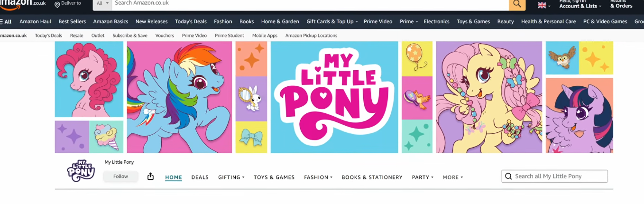
Task: Click the yellow Fluttershy banner tile
Action: (x=489, y=97)
